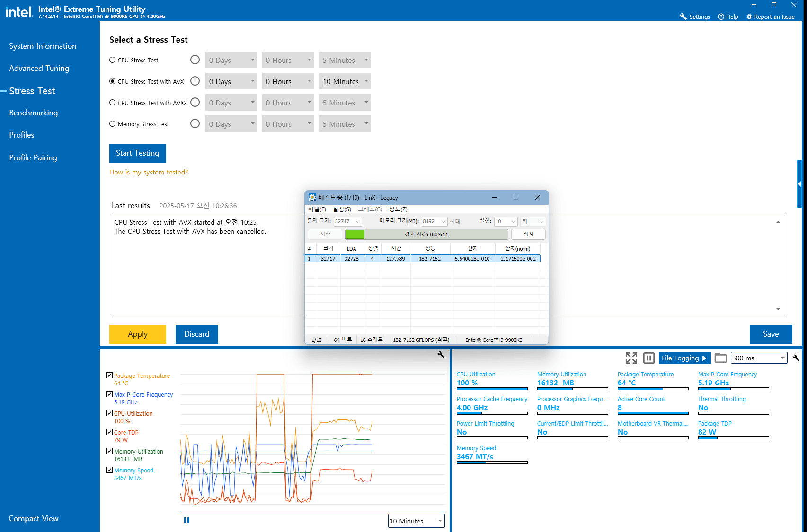Image resolution: width=807 pixels, height=532 pixels.
Task: Select the CPU Stress Test option
Action: [x=113, y=60]
